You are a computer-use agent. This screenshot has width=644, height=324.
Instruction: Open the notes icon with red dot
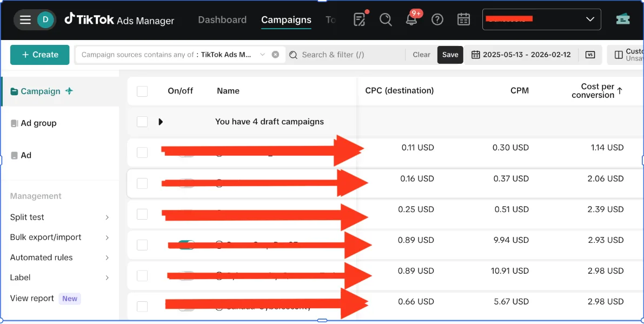[360, 19]
